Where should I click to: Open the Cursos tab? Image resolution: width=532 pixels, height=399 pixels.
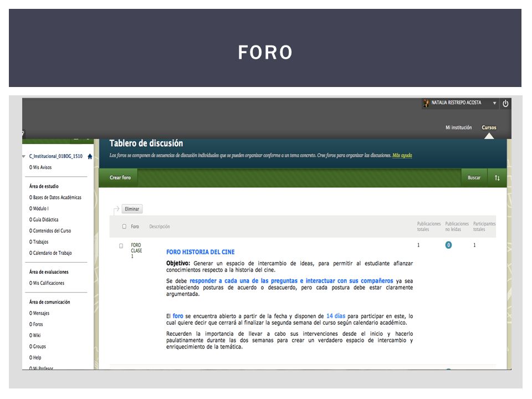[489, 127]
